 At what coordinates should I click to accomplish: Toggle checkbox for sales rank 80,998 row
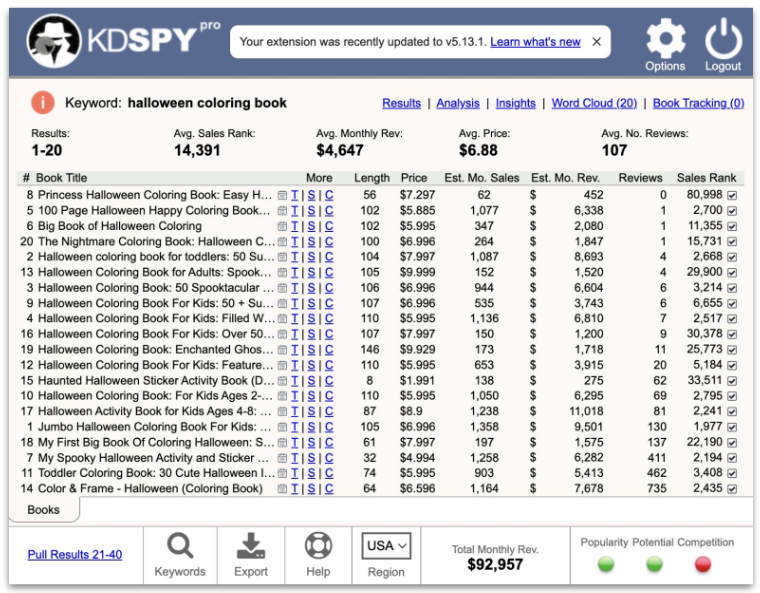click(732, 195)
